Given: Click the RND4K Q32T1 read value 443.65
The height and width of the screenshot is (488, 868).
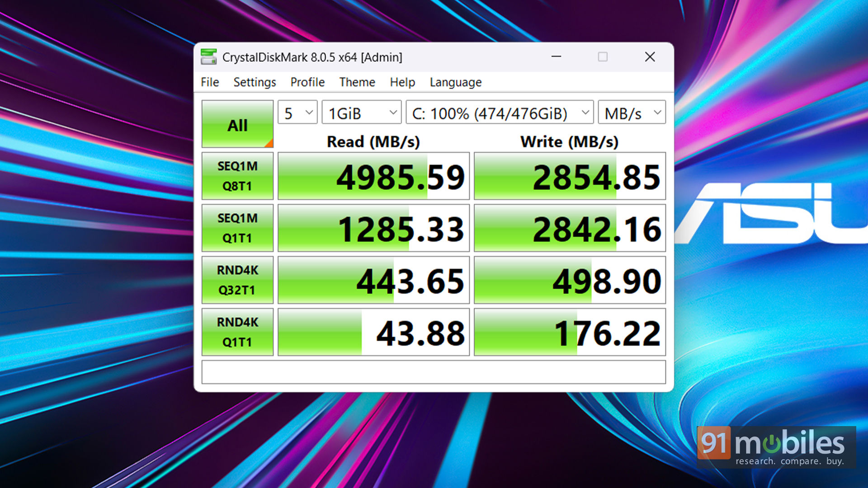Looking at the screenshot, I should click(x=373, y=280).
